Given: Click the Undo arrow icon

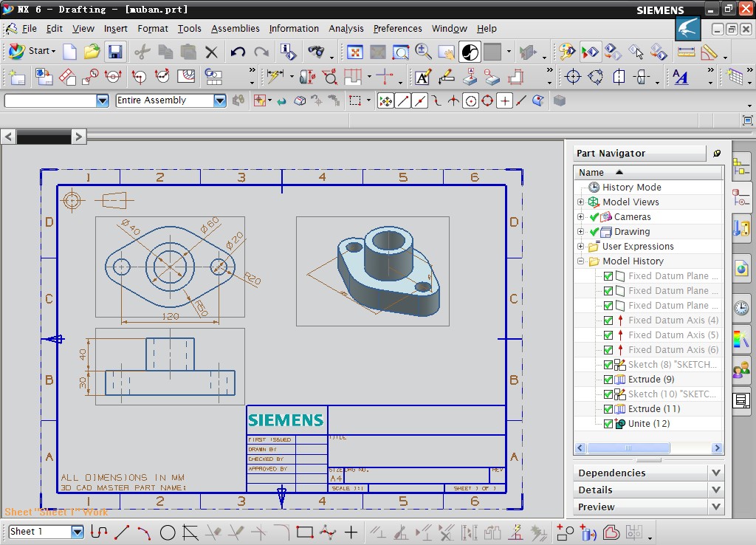Looking at the screenshot, I should (238, 52).
